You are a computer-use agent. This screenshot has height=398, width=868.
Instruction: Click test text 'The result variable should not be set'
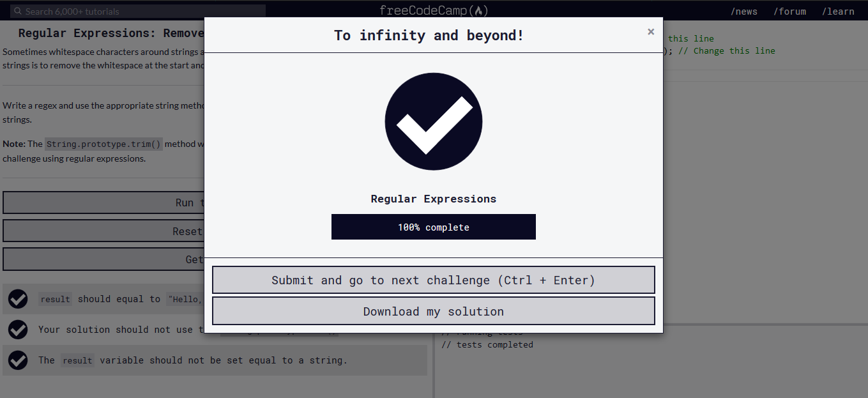193,360
